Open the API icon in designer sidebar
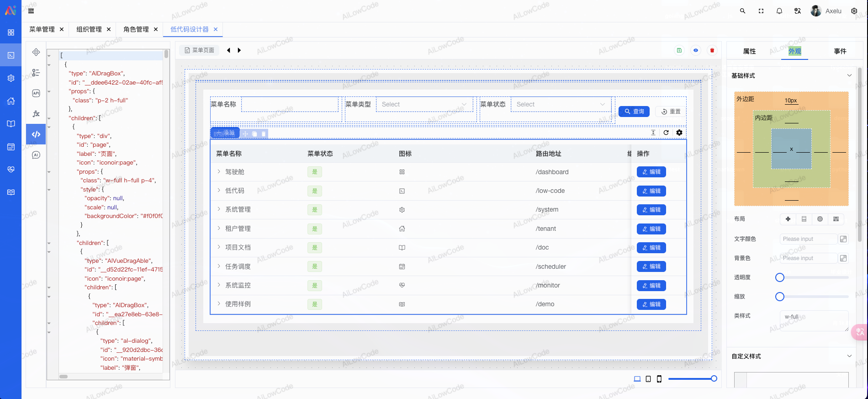 pos(36,93)
